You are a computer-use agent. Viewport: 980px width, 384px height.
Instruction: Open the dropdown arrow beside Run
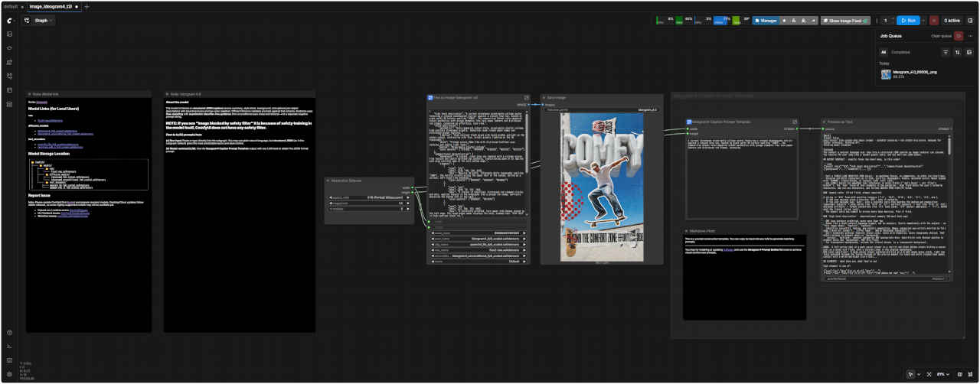(x=923, y=21)
